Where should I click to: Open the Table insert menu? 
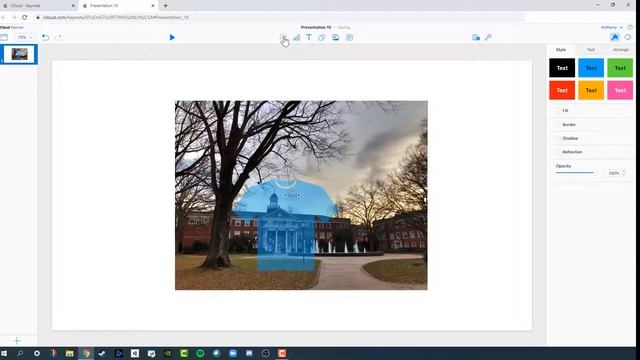pyautogui.click(x=283, y=38)
